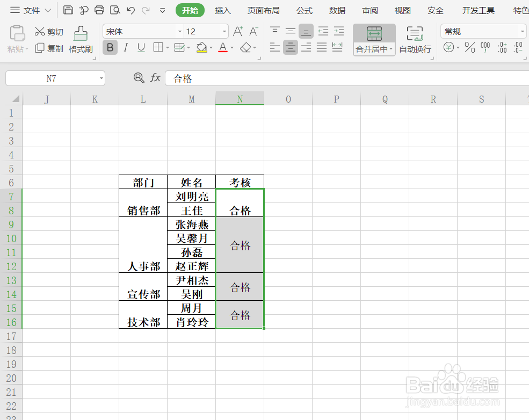Toggle center horizontal alignment

pos(291,47)
